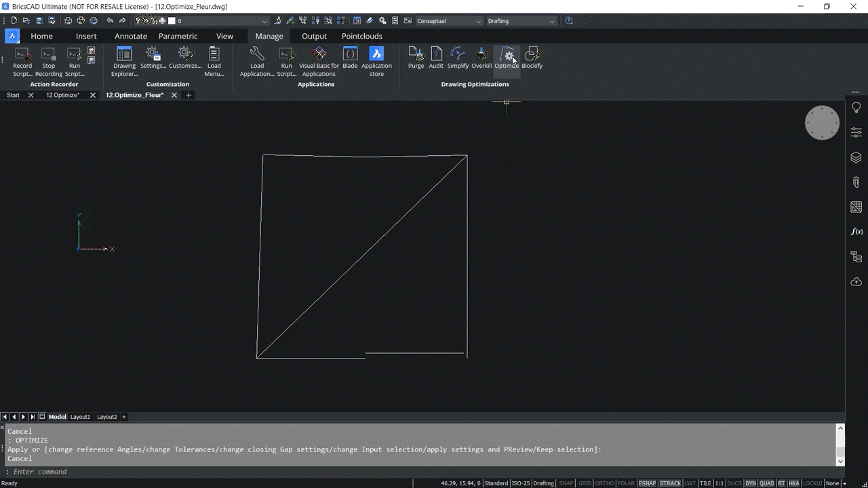Run the Purge command
Viewport: 868px width, 488px height.
pos(416,58)
